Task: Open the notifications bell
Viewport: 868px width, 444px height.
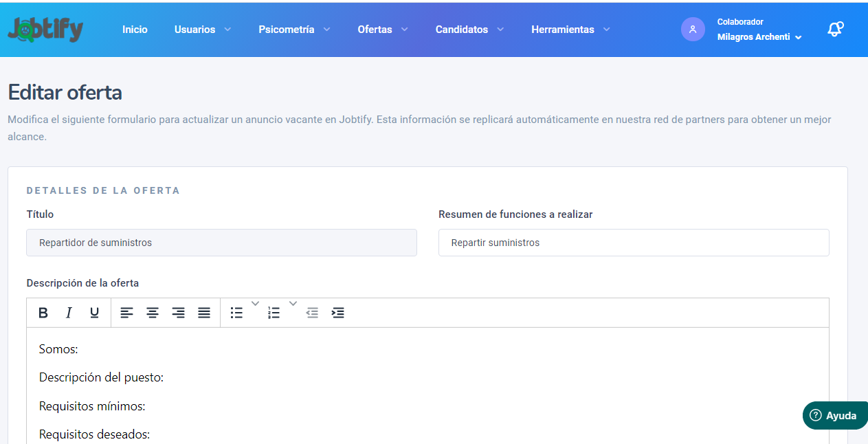Action: [x=835, y=29]
